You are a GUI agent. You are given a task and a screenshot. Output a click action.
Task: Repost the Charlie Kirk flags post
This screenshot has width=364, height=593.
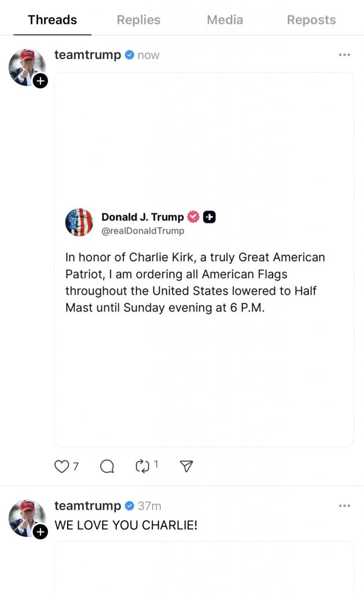pos(142,466)
